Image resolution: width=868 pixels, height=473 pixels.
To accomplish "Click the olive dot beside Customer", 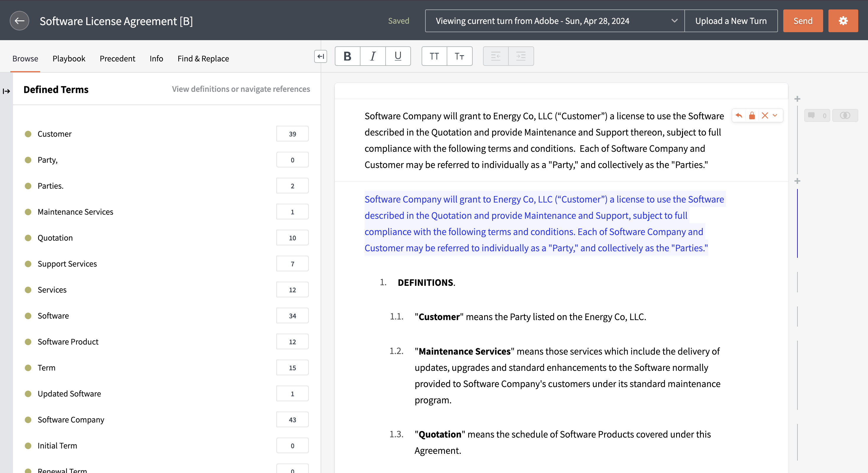I will point(28,134).
